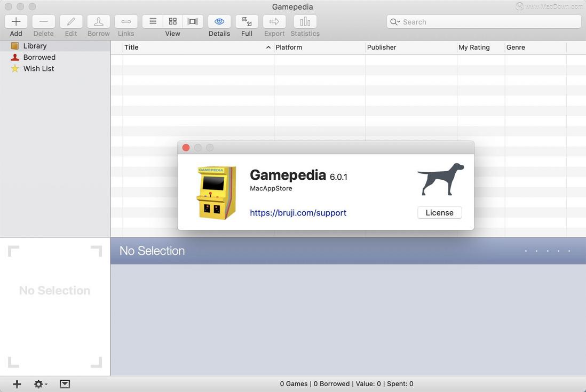Image resolution: width=586 pixels, height=392 pixels.
Task: Click the Borrow toolbar button
Action: [x=99, y=22]
